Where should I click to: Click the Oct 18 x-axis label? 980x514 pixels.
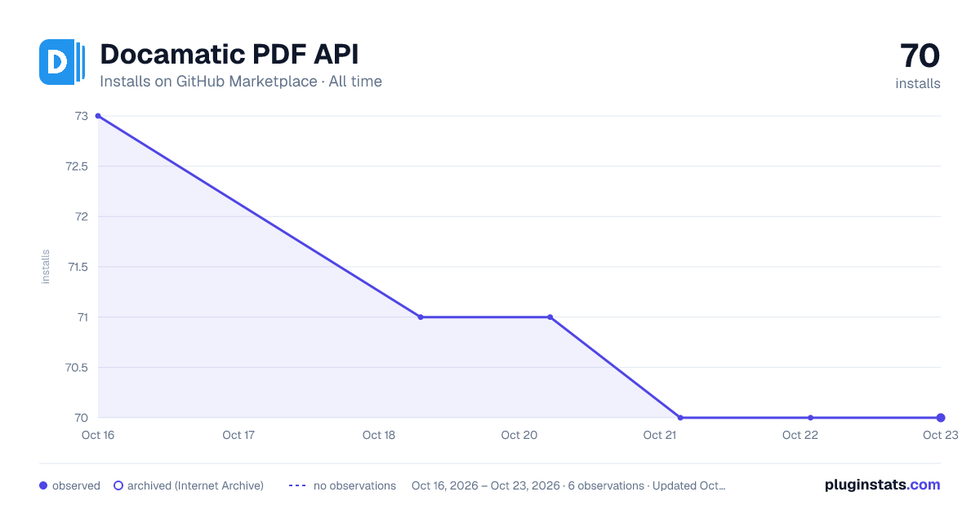[x=379, y=435]
